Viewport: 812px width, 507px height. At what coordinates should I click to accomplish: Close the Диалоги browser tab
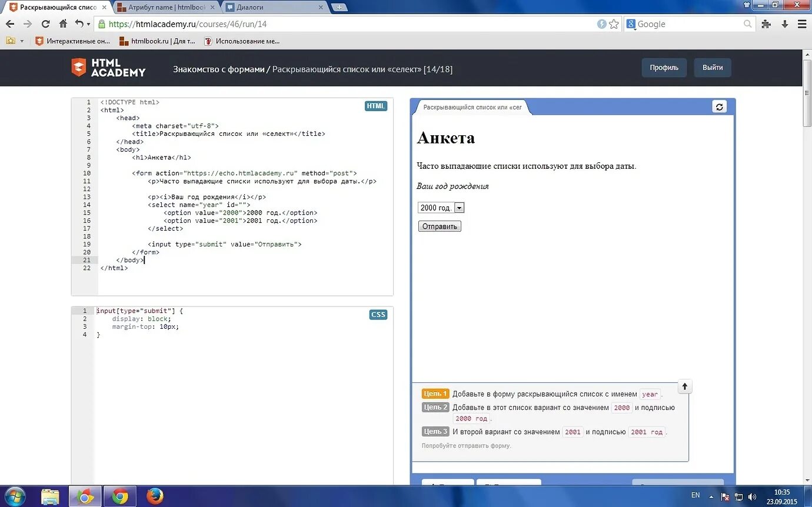pyautogui.click(x=321, y=7)
